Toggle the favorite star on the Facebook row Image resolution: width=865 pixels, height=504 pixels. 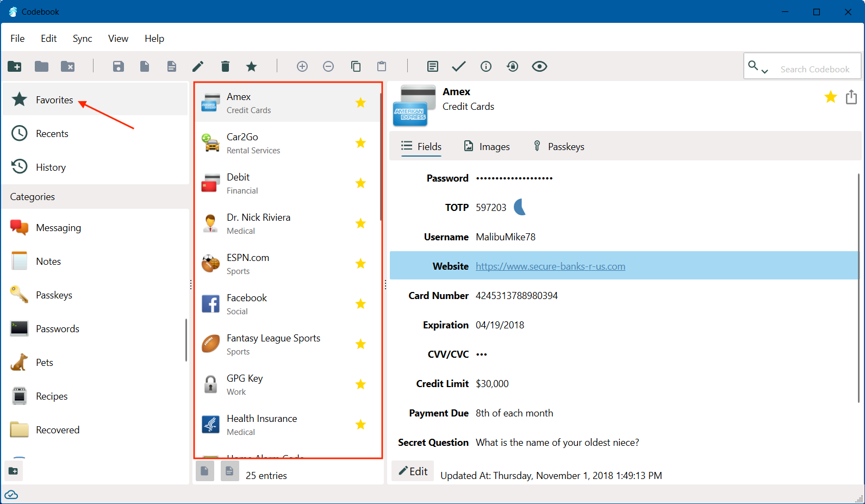coord(360,304)
